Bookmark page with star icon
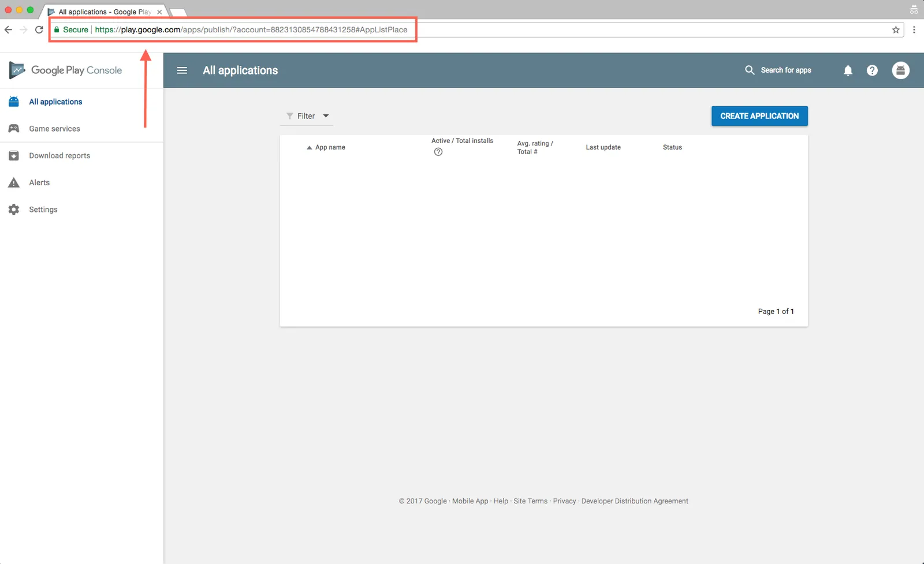The height and width of the screenshot is (564, 924). [896, 29]
